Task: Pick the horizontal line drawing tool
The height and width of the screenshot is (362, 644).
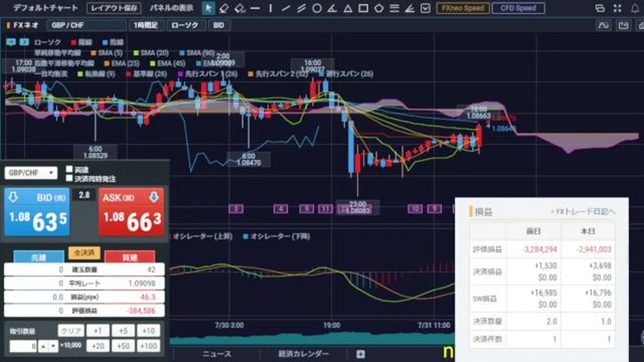Action: point(255,8)
